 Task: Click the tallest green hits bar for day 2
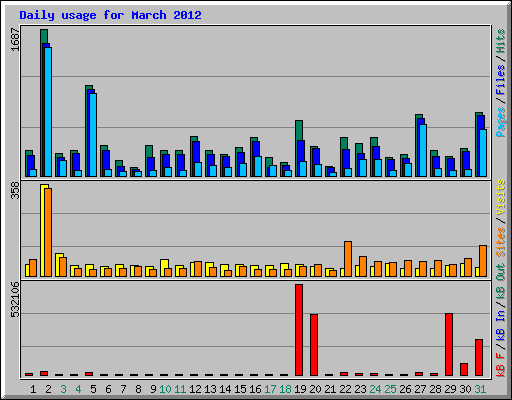(x=43, y=103)
